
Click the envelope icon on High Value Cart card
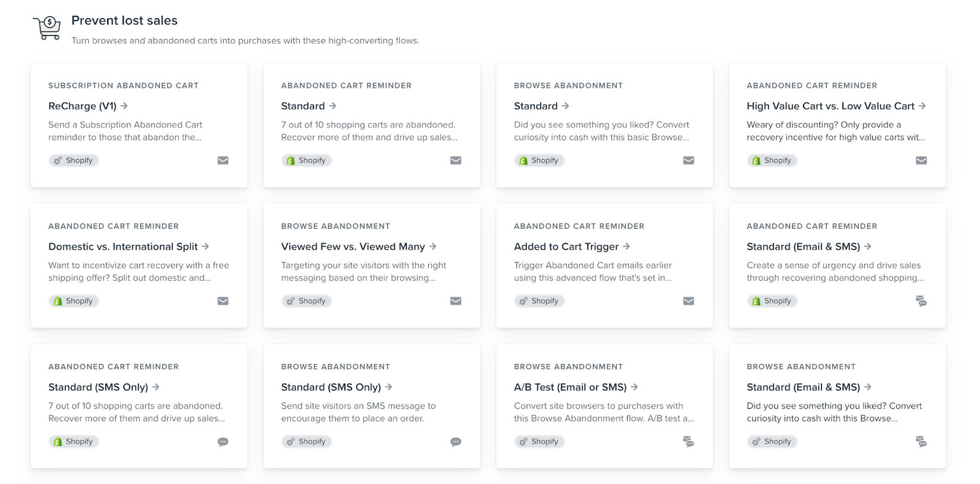point(921,160)
